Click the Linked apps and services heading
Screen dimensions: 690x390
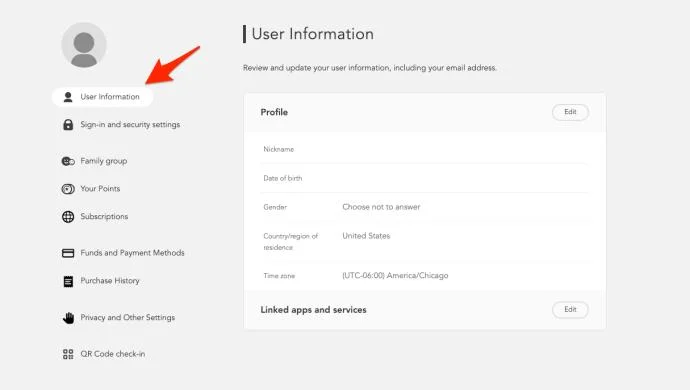pyautogui.click(x=313, y=310)
